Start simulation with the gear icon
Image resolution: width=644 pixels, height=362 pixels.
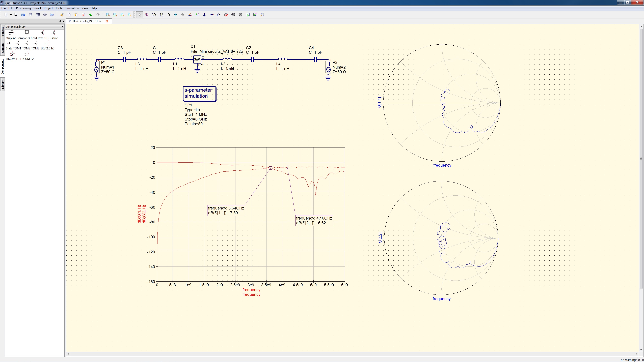(233, 15)
